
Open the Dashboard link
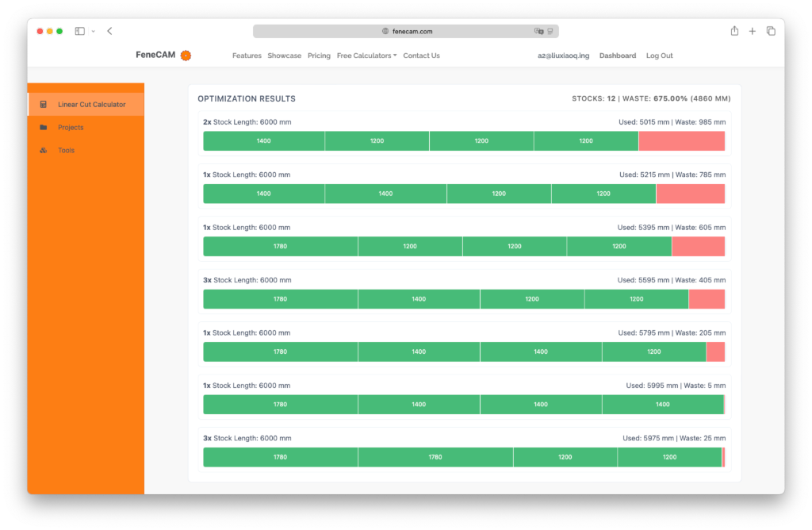coord(617,56)
